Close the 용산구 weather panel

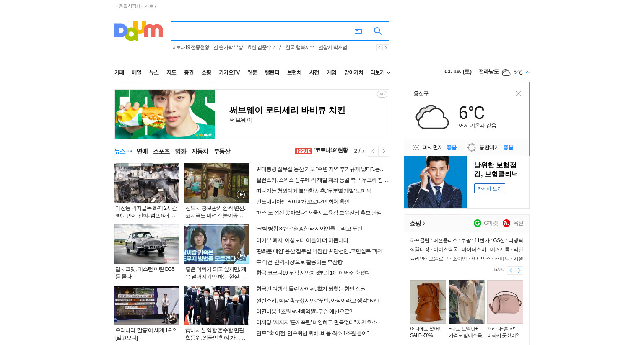coord(518,93)
